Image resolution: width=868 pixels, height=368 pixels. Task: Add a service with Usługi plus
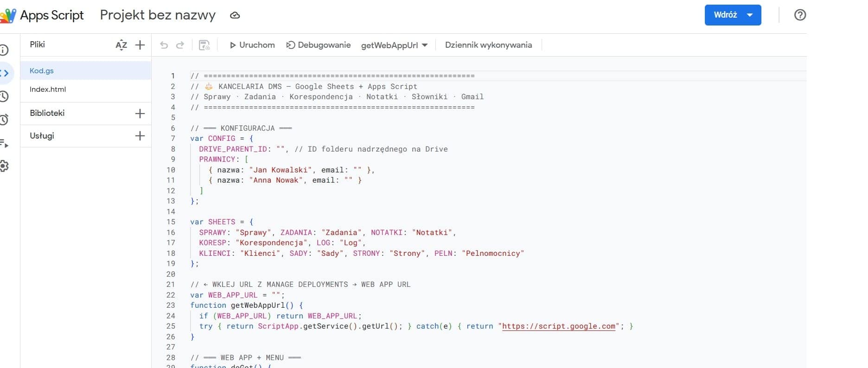140,136
